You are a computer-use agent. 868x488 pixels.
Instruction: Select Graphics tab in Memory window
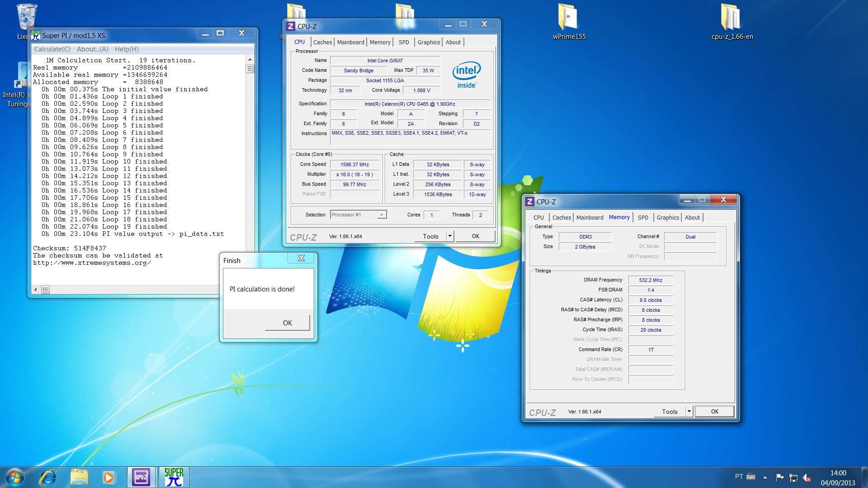pos(668,217)
